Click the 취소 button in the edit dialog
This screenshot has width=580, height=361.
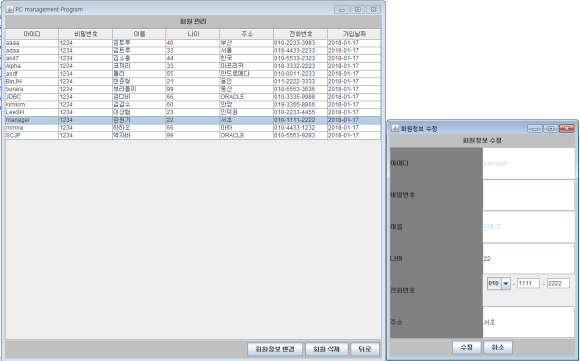click(x=498, y=347)
